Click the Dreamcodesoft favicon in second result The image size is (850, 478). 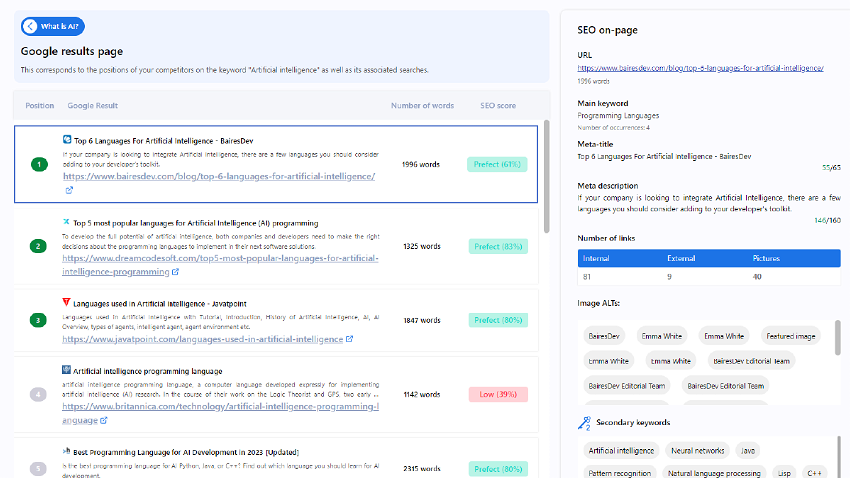66,222
